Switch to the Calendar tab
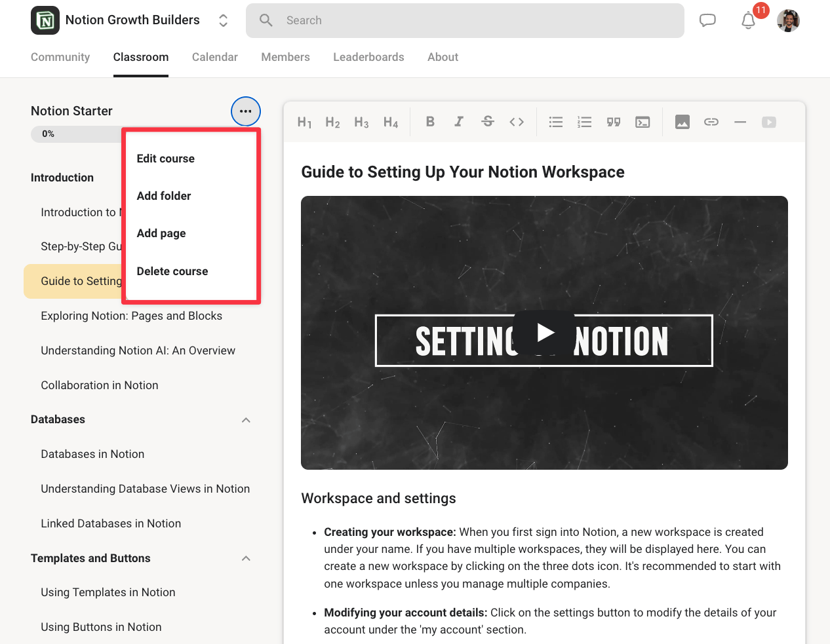Image resolution: width=830 pixels, height=644 pixels. [x=214, y=58]
